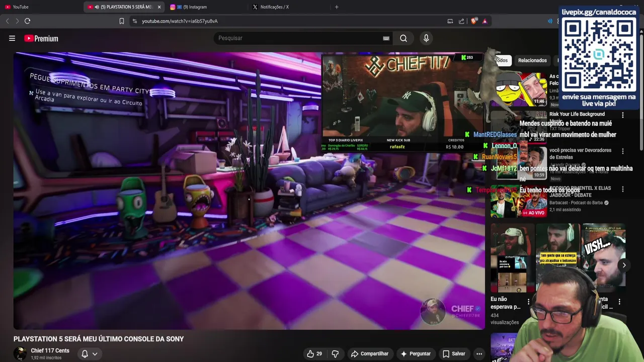Screen dimensions: 644x362
Task: Like the video with thumbs up
Action: 314,353
